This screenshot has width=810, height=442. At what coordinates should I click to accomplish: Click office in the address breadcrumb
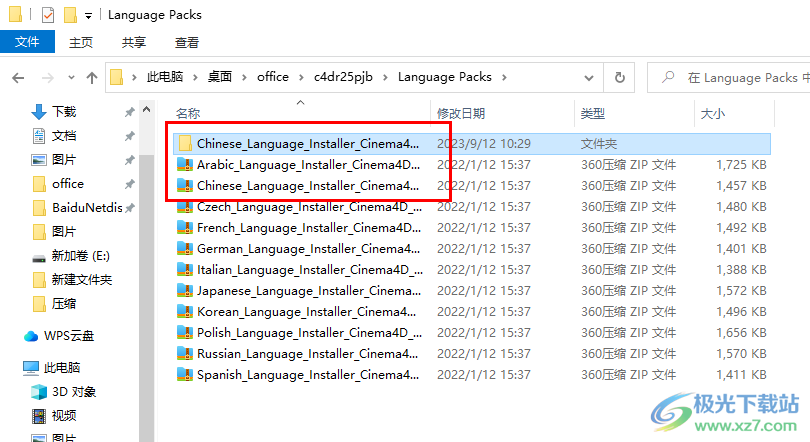pyautogui.click(x=273, y=77)
